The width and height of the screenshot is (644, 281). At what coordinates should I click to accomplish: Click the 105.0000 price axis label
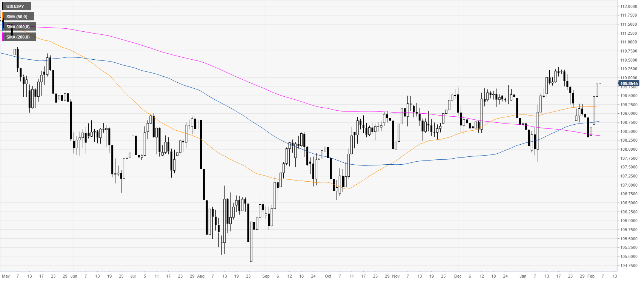pos(629,257)
